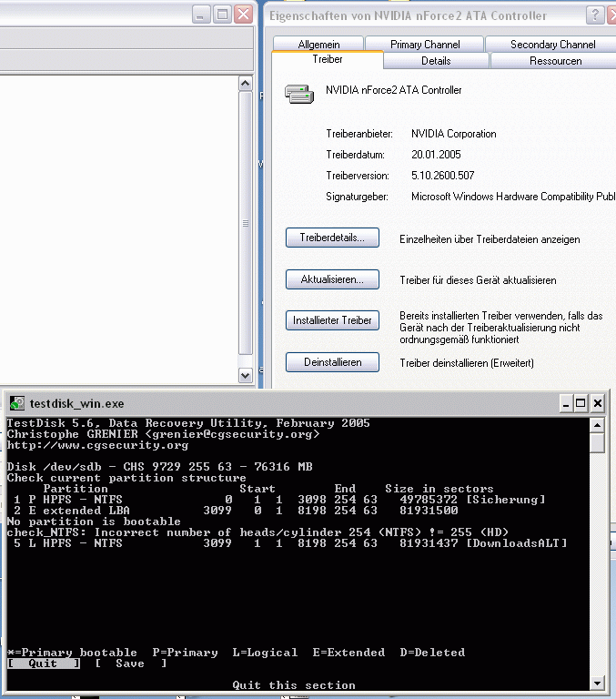
Task: Click scroll down arrow in left window
Action: [x=245, y=375]
